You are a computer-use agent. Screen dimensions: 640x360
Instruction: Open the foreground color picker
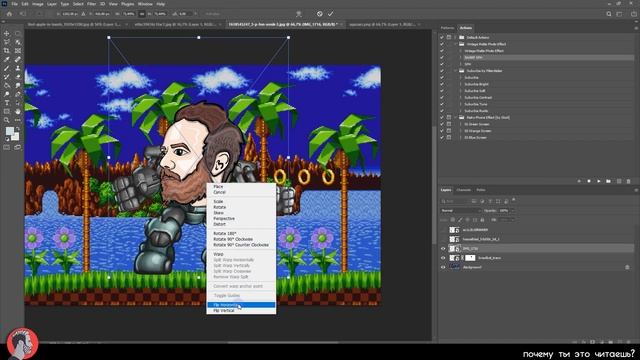9,131
